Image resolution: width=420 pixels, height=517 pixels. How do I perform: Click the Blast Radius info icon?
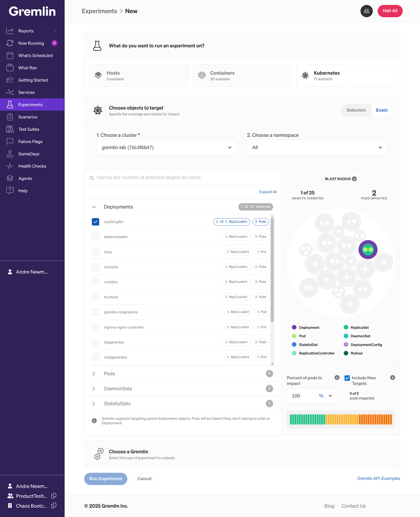tap(354, 179)
